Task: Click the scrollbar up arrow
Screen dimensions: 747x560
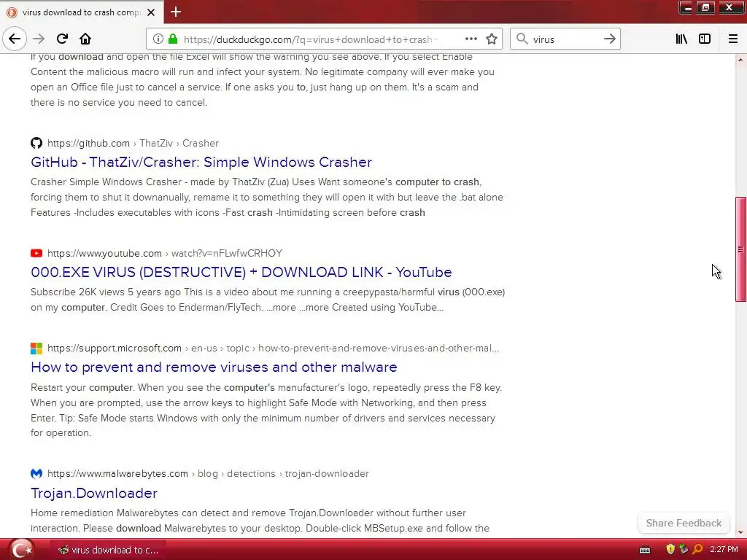Action: tap(740, 60)
